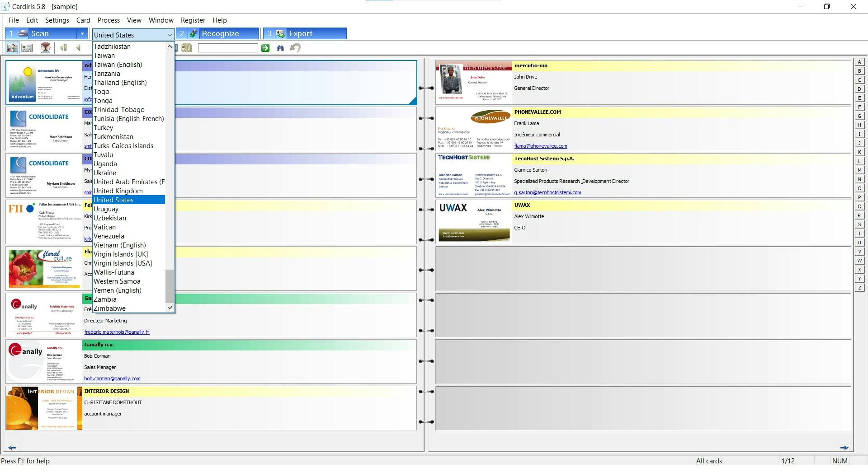Screen dimensions: 868x476
Task: Jump to letter M index tab
Action: (x=859, y=171)
